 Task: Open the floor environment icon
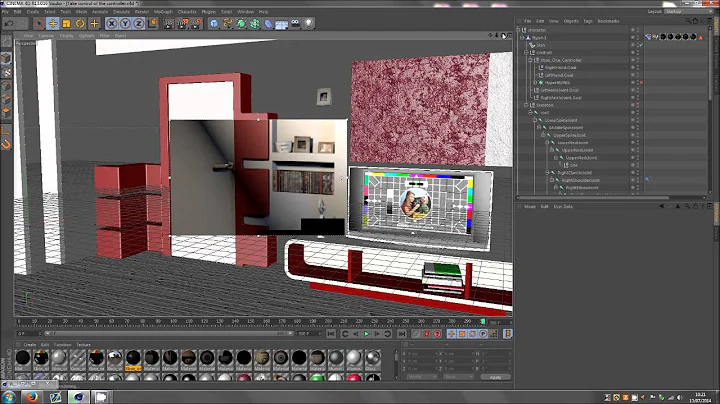click(281, 23)
